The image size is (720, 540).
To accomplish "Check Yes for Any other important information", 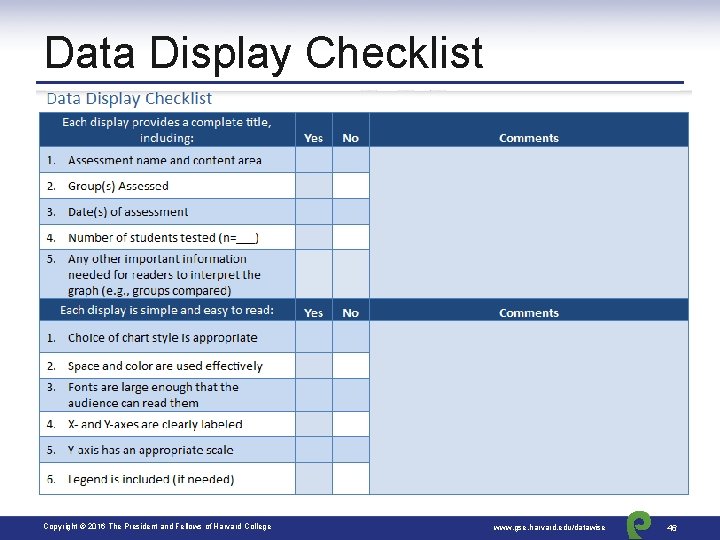I will click(x=314, y=274).
